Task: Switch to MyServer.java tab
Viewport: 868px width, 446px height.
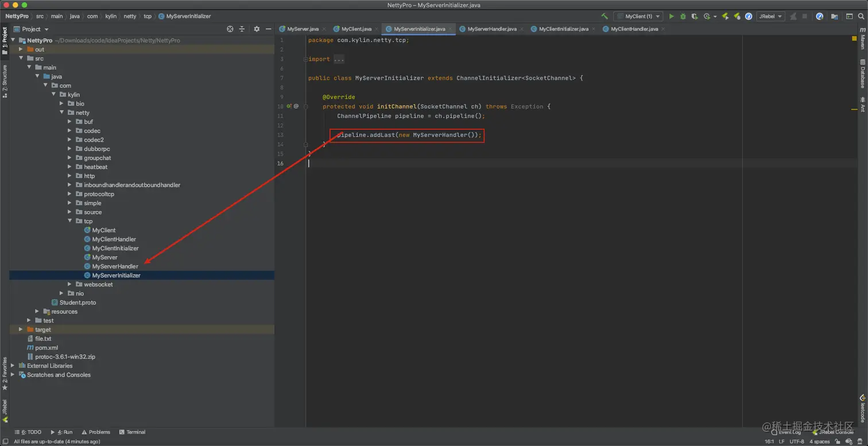Action: click(x=303, y=29)
